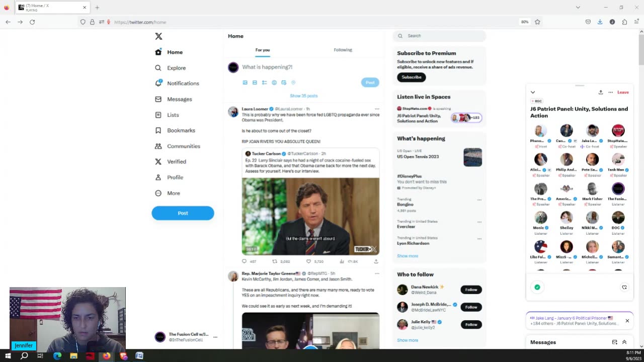644x362 pixels.
Task: Open Firefox downloads panel
Action: pos(600,22)
